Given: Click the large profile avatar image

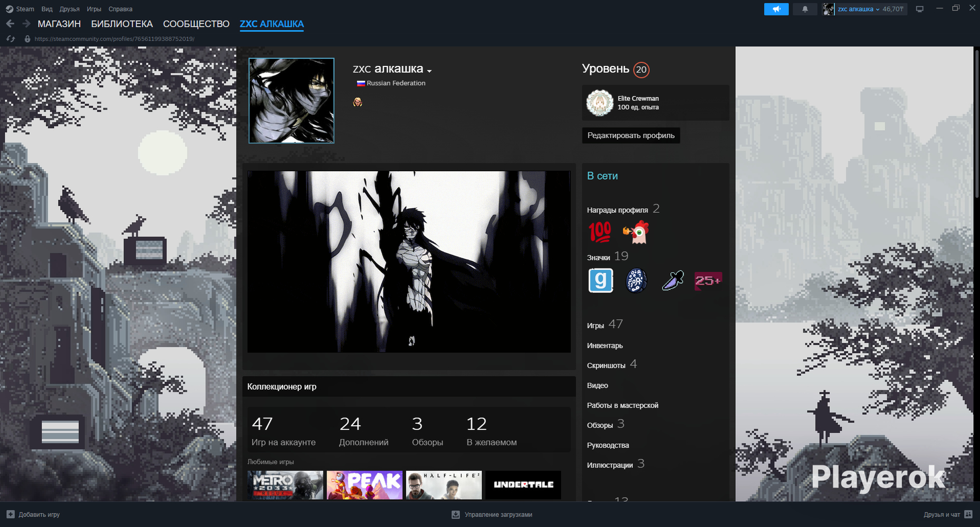Looking at the screenshot, I should point(292,101).
